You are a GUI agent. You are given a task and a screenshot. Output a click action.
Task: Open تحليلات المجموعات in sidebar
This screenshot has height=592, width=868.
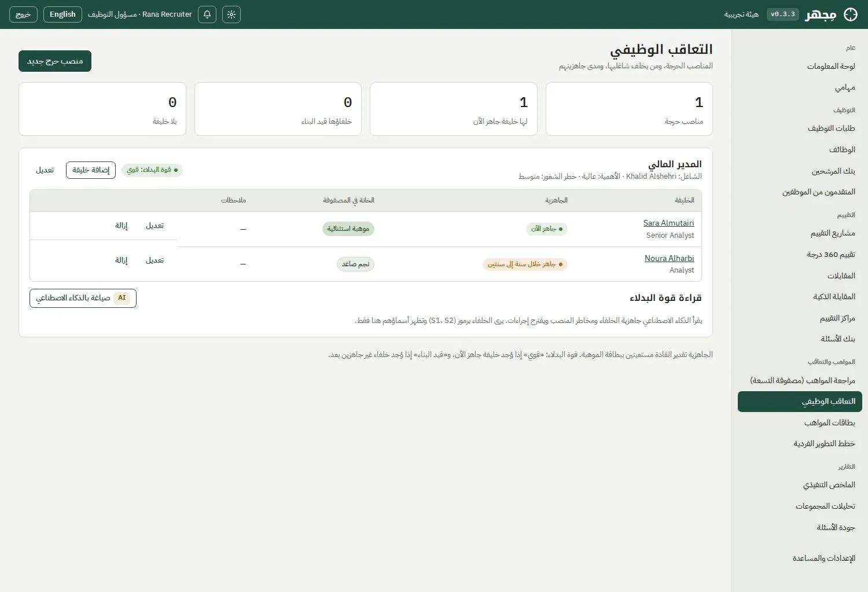pyautogui.click(x=800, y=506)
